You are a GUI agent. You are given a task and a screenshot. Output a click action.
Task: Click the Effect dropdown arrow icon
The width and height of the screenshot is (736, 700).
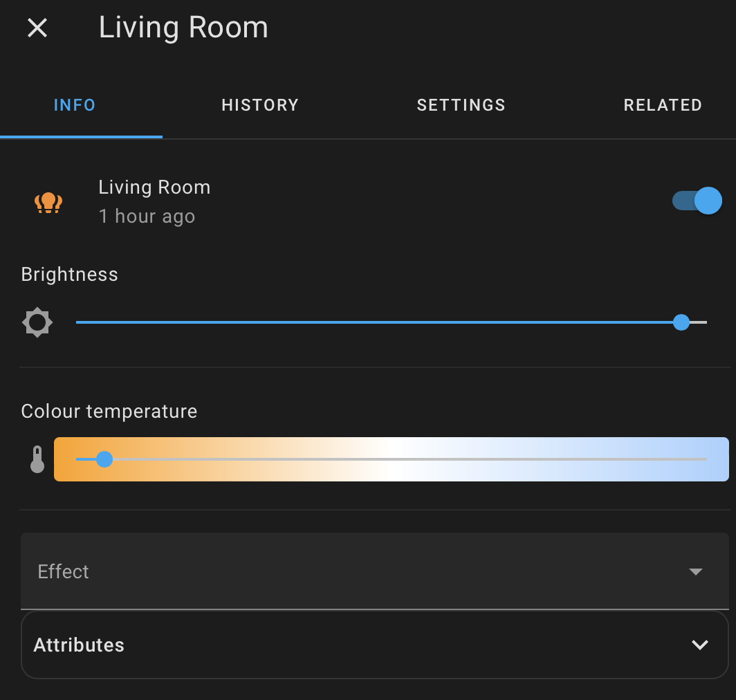click(x=696, y=572)
